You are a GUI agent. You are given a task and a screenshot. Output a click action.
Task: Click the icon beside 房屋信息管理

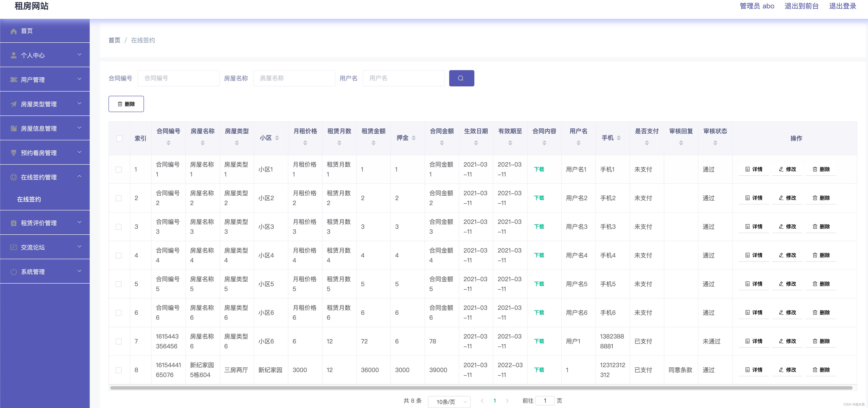point(13,128)
